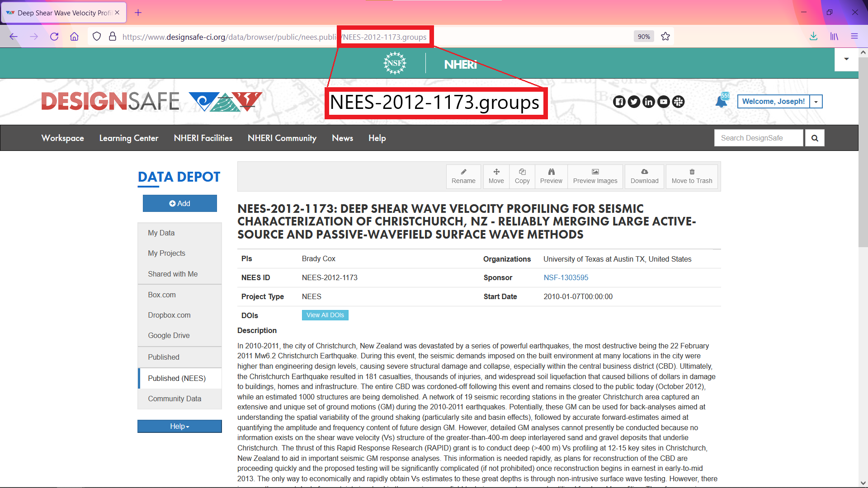This screenshot has height=488, width=868.
Task: Click the Add button in Data Depot
Action: (180, 203)
